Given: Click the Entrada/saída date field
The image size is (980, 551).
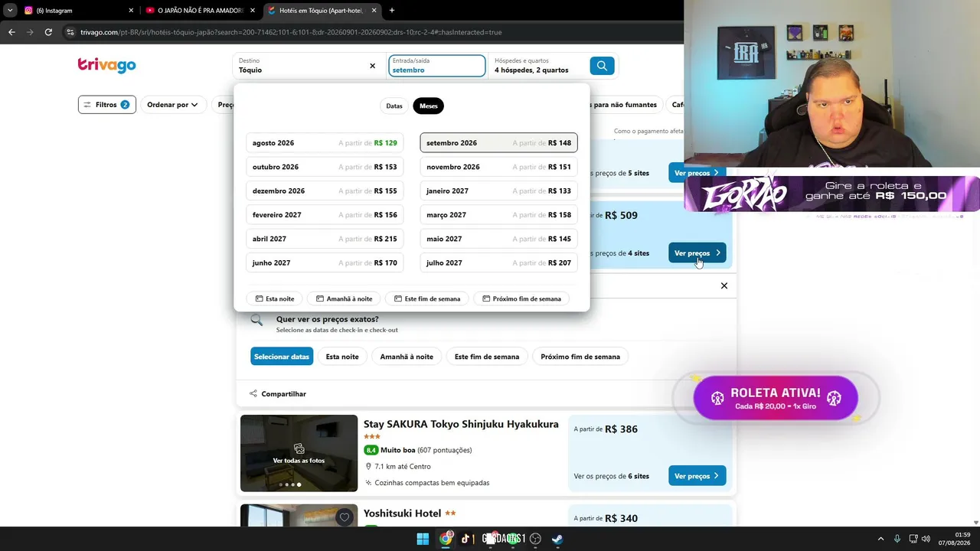Looking at the screenshot, I should (436, 66).
